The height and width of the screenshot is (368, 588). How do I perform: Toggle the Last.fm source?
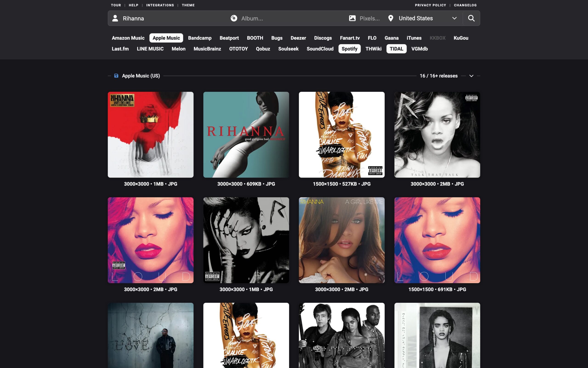pyautogui.click(x=120, y=49)
